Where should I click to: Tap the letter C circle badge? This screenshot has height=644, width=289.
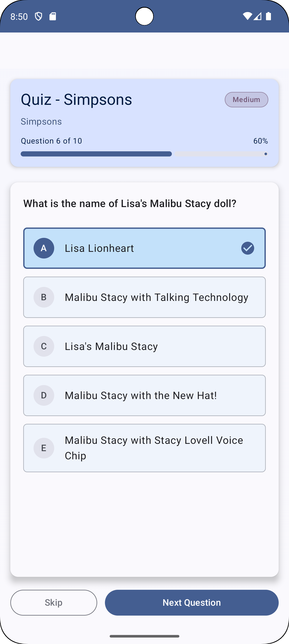click(x=44, y=346)
